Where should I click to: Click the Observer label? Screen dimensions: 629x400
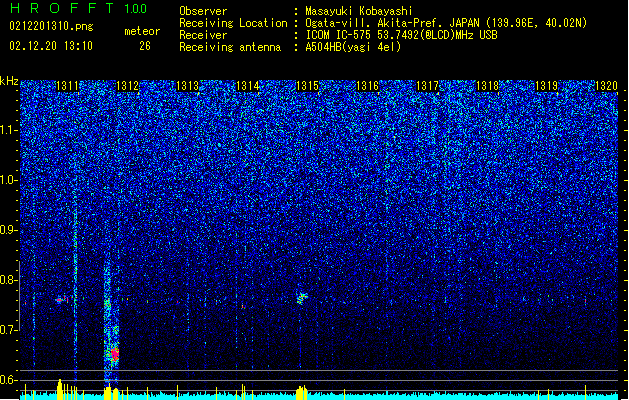coord(203,11)
